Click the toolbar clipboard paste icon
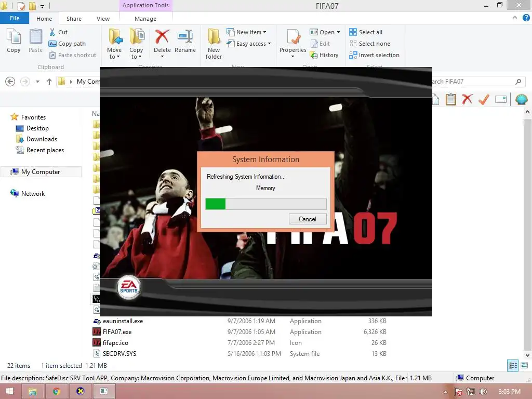 point(450,99)
